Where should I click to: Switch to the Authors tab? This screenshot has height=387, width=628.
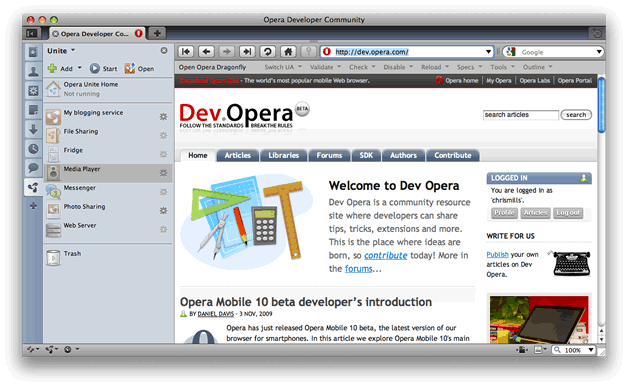click(403, 155)
